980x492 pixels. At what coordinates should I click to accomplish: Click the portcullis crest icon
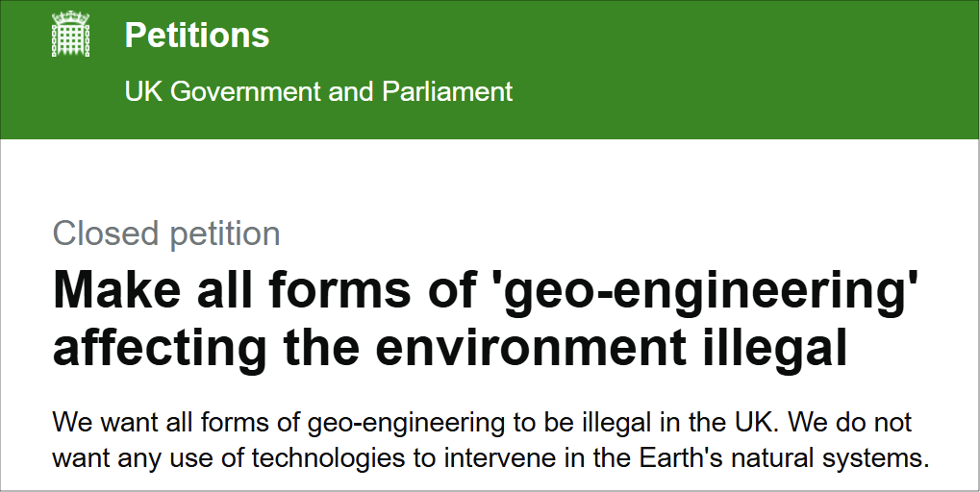coord(69,36)
